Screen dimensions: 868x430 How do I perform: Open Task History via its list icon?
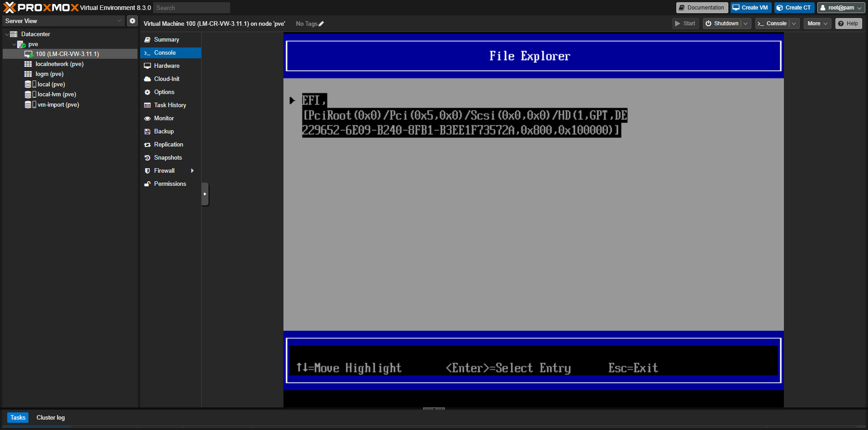point(147,105)
